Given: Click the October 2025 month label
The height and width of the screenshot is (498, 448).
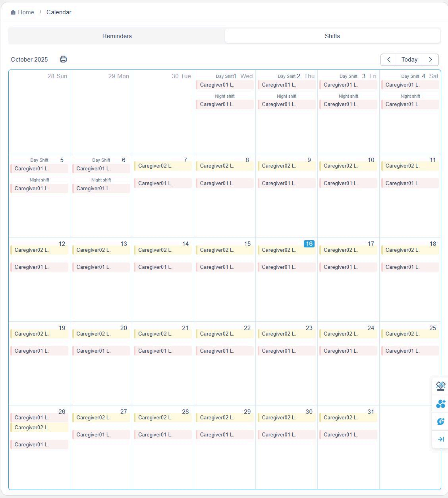Looking at the screenshot, I should pos(29,60).
